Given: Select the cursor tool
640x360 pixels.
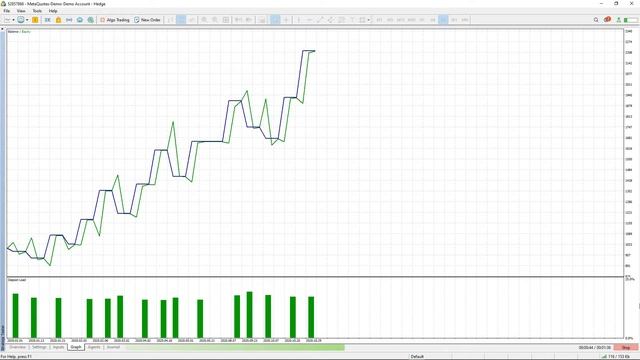Looking at the screenshot, I should point(276,20).
